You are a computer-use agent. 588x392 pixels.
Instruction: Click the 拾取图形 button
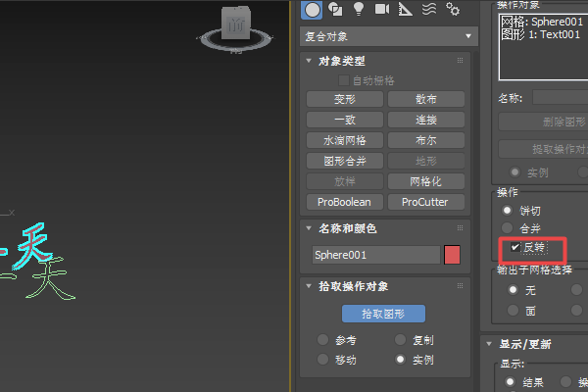383,314
